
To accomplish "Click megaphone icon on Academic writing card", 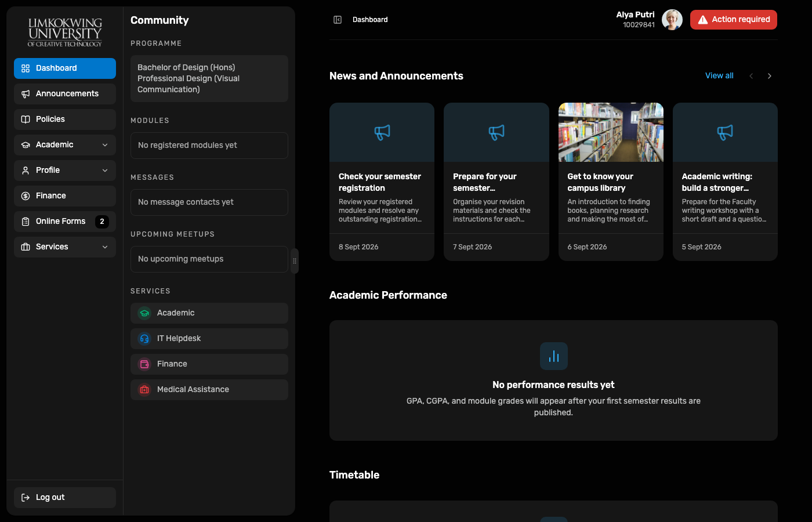I will [725, 132].
